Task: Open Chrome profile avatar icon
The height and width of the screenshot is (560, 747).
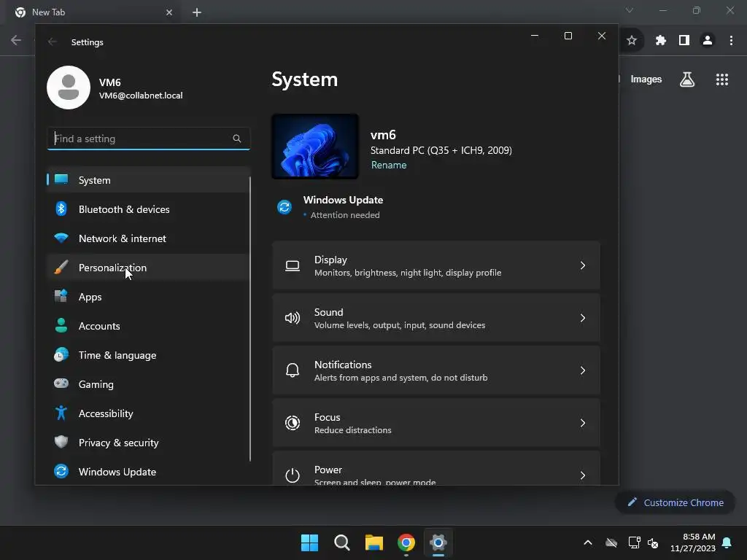Action: pos(708,41)
